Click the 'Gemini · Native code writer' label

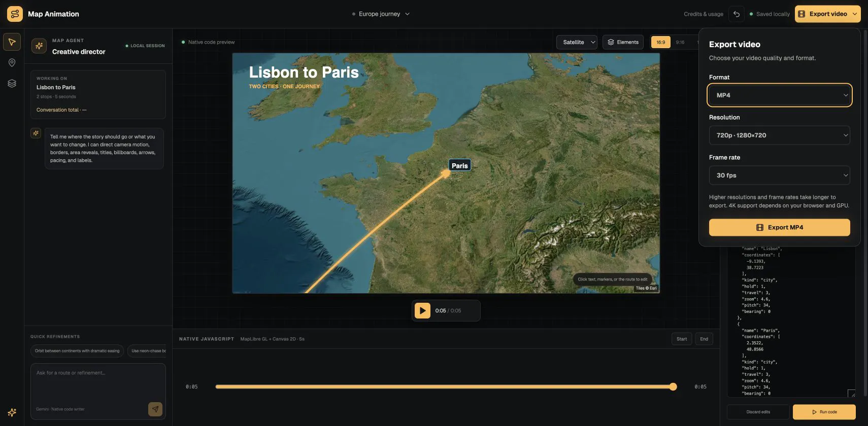pyautogui.click(x=60, y=409)
